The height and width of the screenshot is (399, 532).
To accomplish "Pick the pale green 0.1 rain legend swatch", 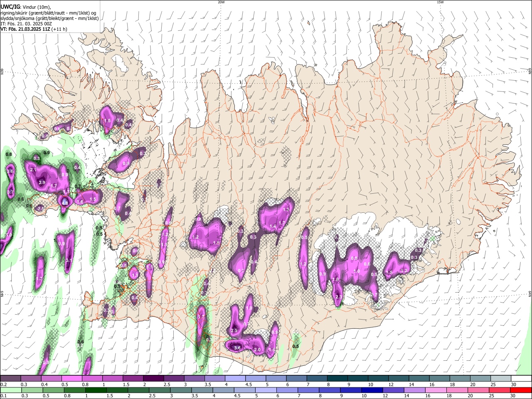I will coord(11,390).
